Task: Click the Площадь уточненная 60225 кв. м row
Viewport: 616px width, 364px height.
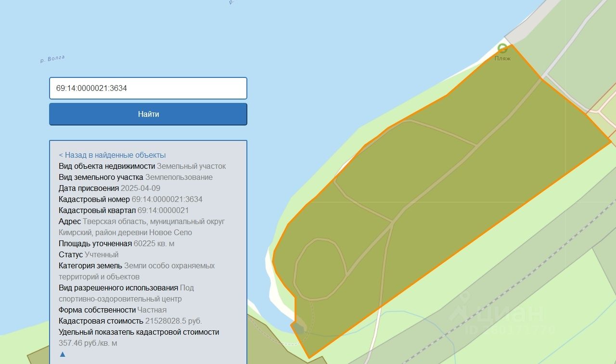Action: point(116,243)
